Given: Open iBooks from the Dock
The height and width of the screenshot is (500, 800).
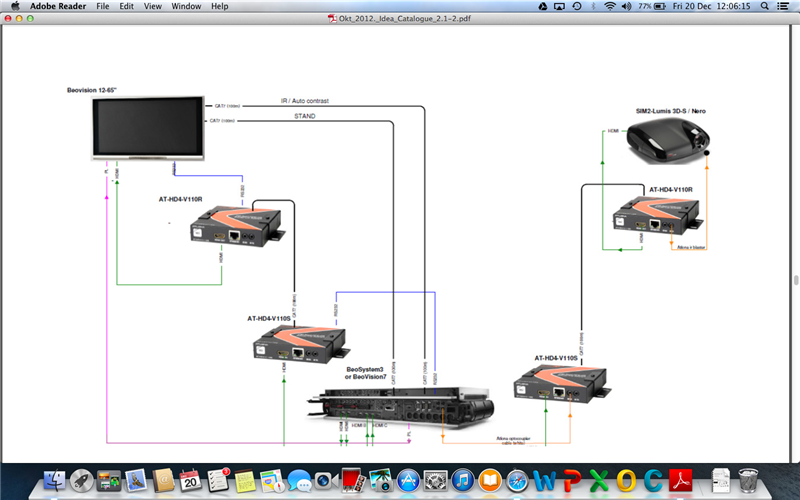Looking at the screenshot, I should tap(490, 481).
